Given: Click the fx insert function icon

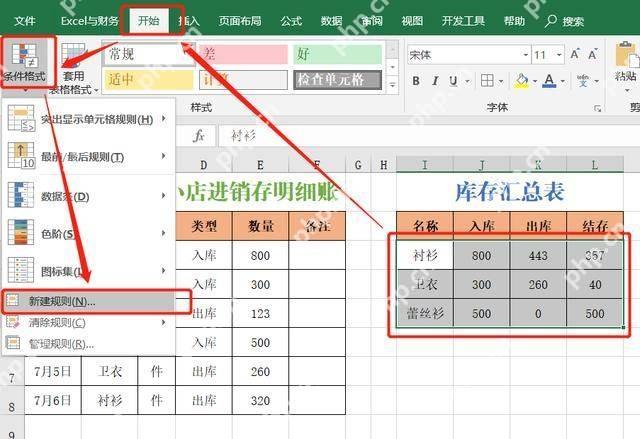Looking at the screenshot, I should click(x=199, y=136).
